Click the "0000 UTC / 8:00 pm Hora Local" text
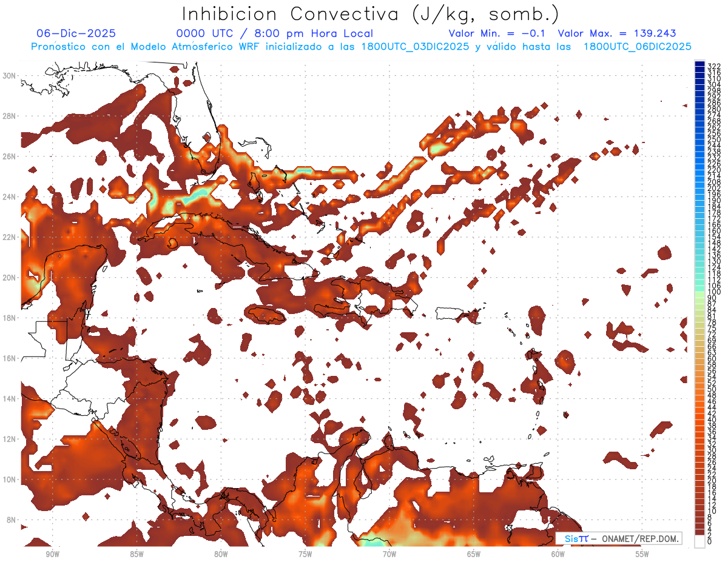This screenshot has height=562, width=728. [275, 33]
